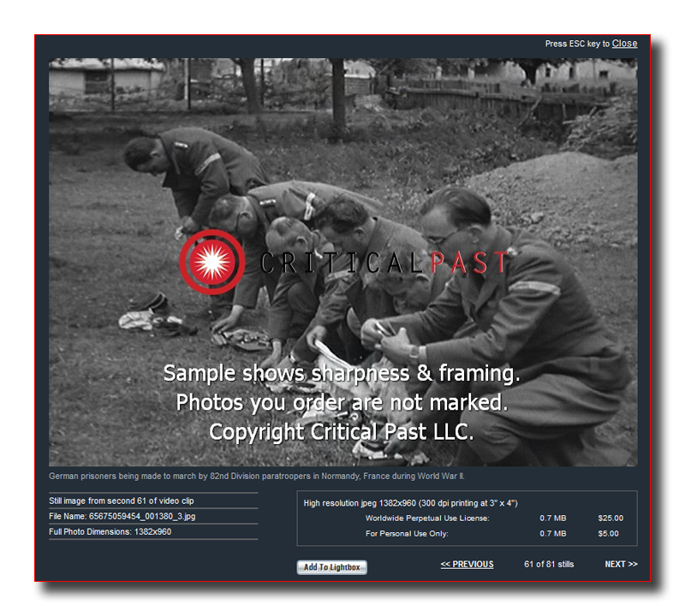Go to the previous still
This screenshot has width=685, height=616.
coord(467,564)
